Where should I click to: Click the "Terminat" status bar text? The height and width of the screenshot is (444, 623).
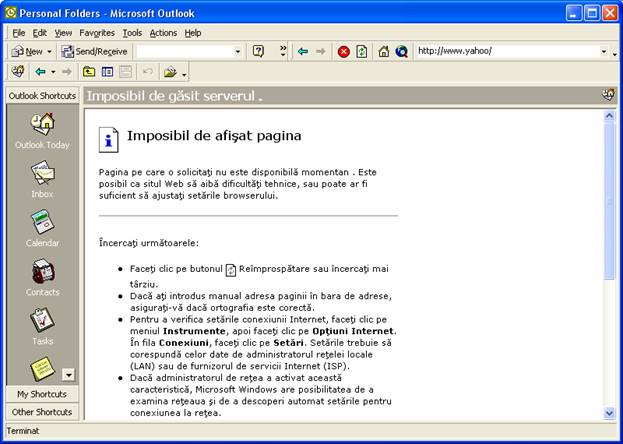(23, 430)
